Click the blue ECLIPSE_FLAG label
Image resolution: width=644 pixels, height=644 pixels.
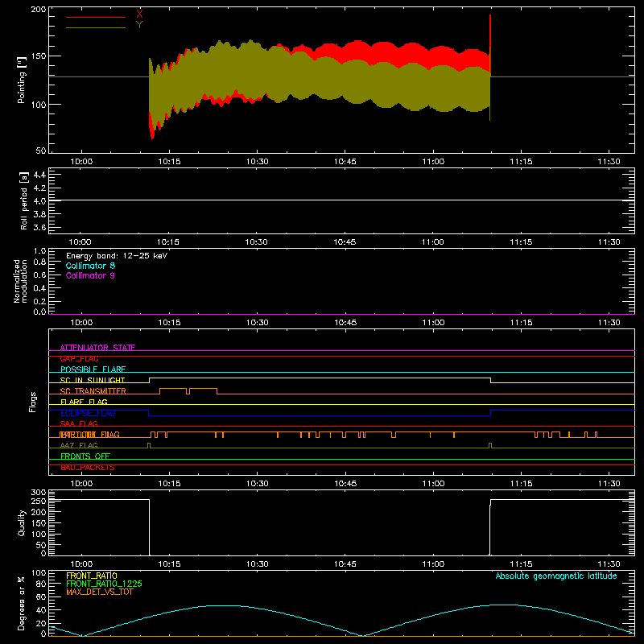[x=88, y=413]
